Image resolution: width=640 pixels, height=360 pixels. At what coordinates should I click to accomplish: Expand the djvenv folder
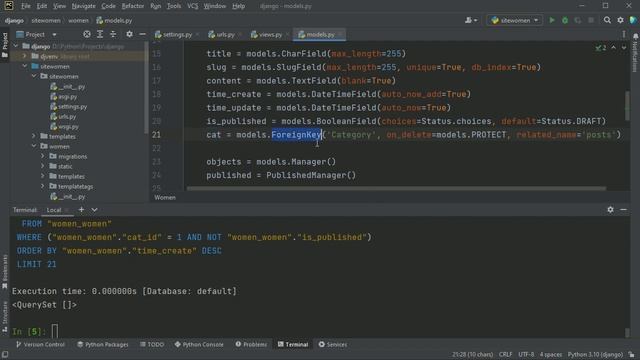point(24,56)
